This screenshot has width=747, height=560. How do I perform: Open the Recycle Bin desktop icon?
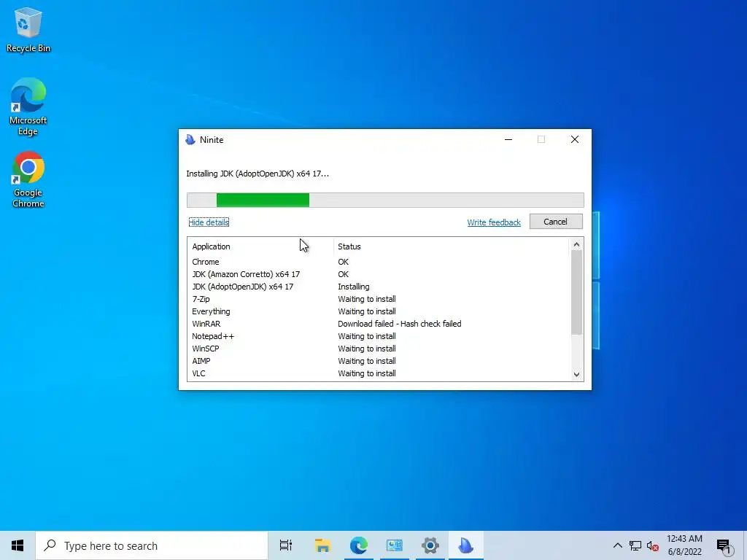coord(28,29)
